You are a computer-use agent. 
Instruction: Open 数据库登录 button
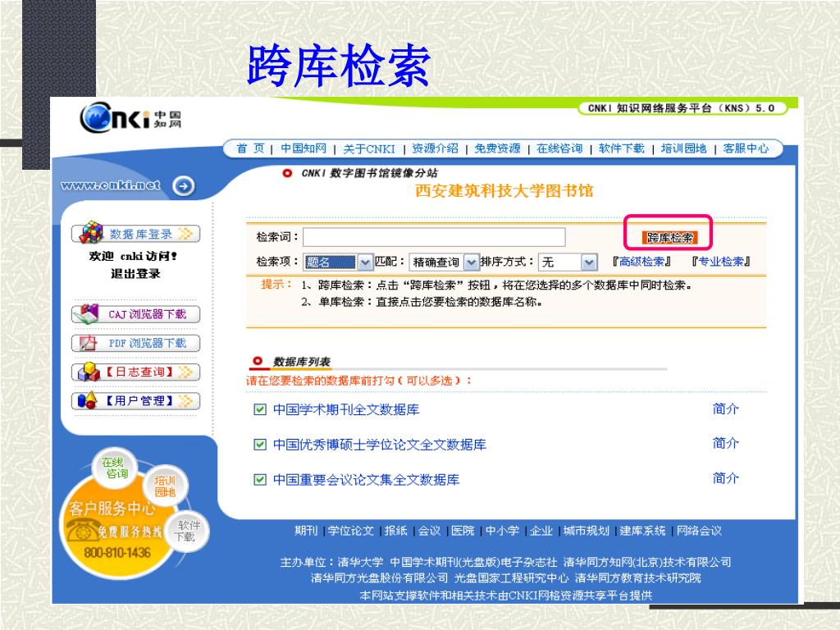tap(135, 234)
